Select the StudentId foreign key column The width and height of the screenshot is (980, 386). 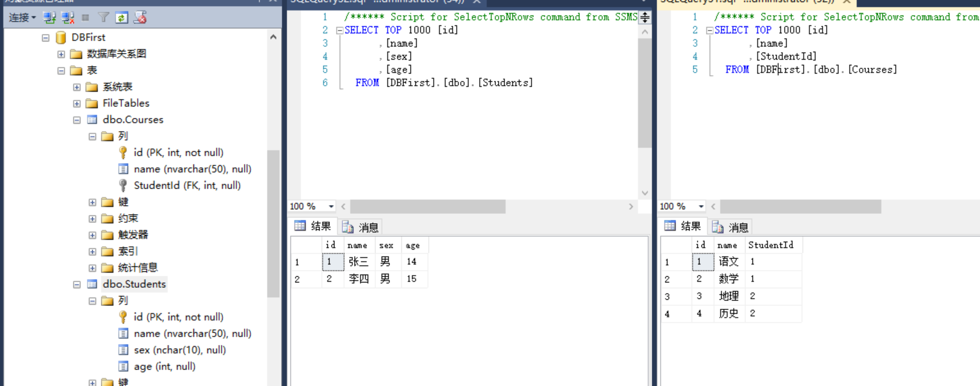186,185
